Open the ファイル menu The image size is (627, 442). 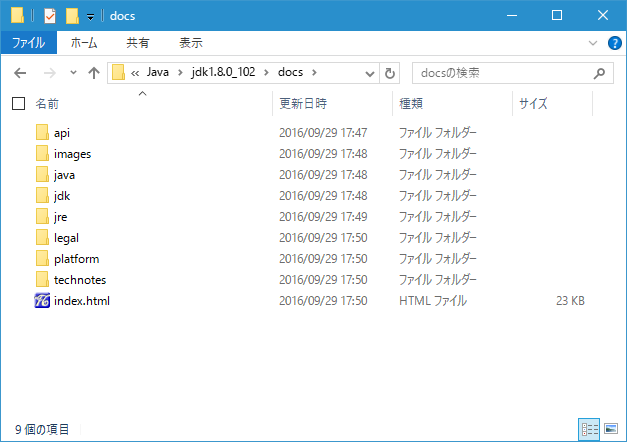pos(28,42)
